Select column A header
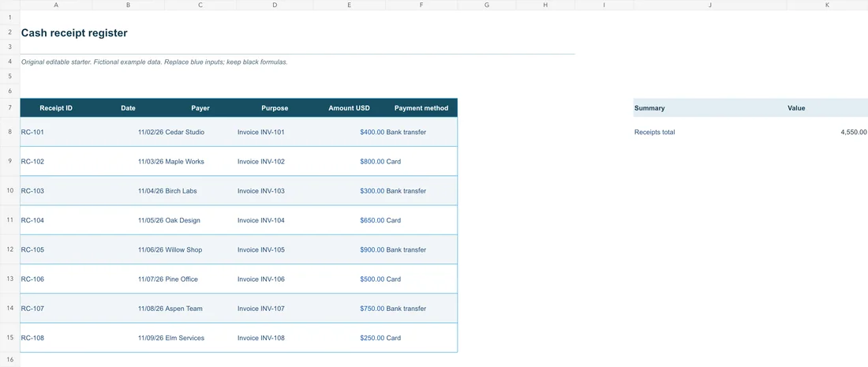Viewport: 868px width, 367px height. point(56,5)
